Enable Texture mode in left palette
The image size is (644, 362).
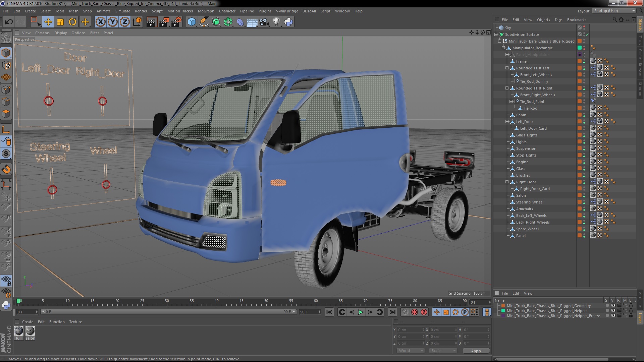[6, 65]
